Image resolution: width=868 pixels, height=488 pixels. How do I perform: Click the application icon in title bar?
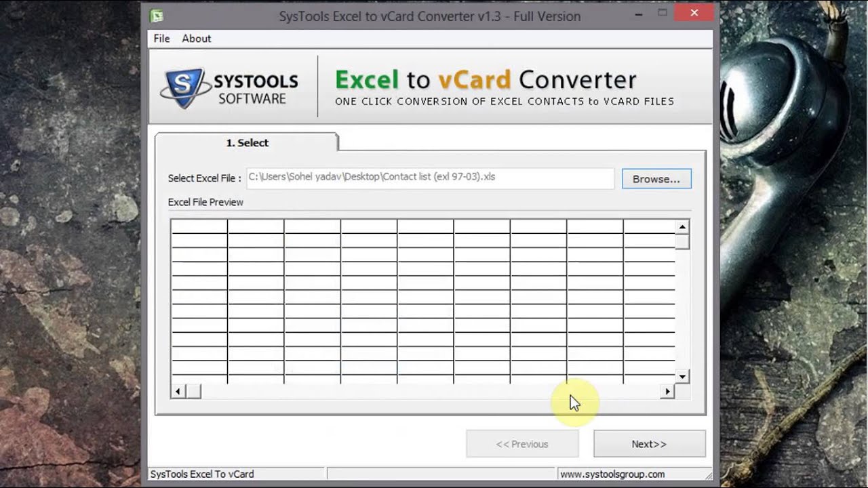point(157,16)
